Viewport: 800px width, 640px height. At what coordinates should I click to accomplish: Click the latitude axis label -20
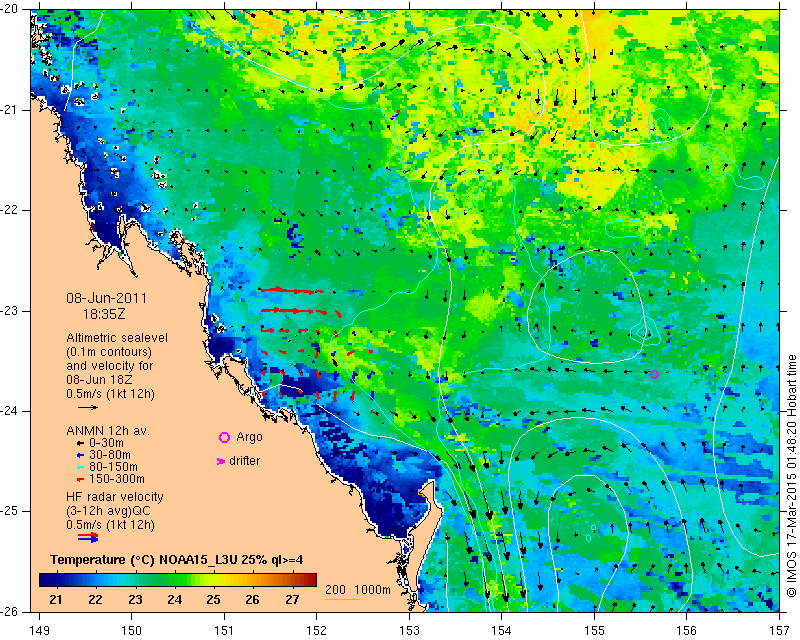9,9
